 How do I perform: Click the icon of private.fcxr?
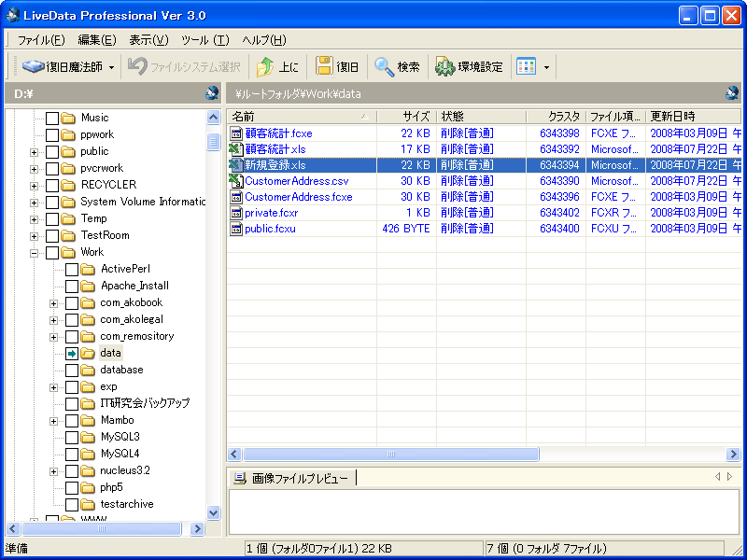click(x=236, y=213)
